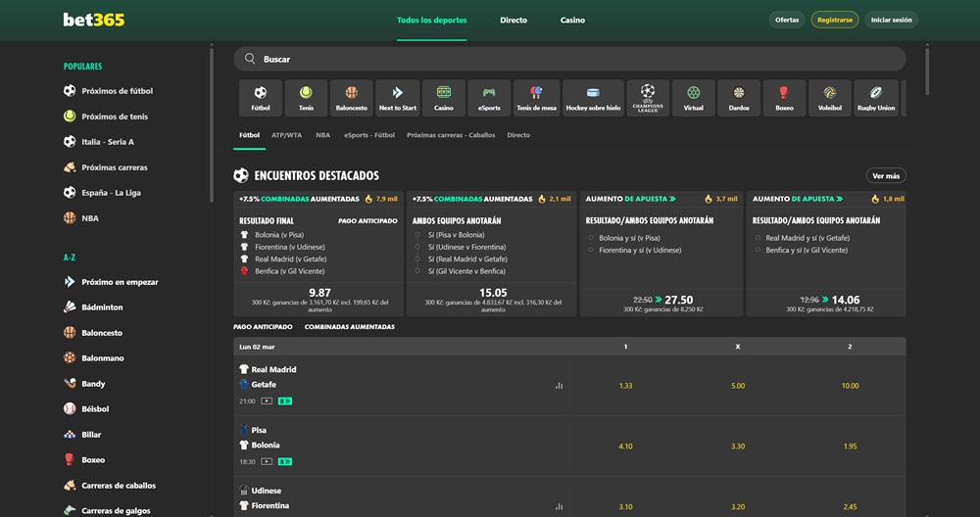
Task: Open NBA in sidebar
Action: (x=81, y=218)
